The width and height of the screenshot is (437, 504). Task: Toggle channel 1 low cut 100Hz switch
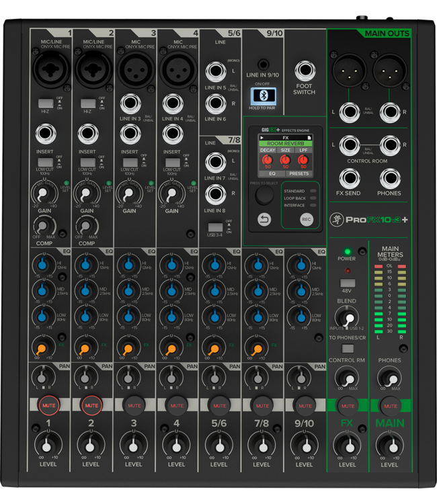[x=45, y=162]
